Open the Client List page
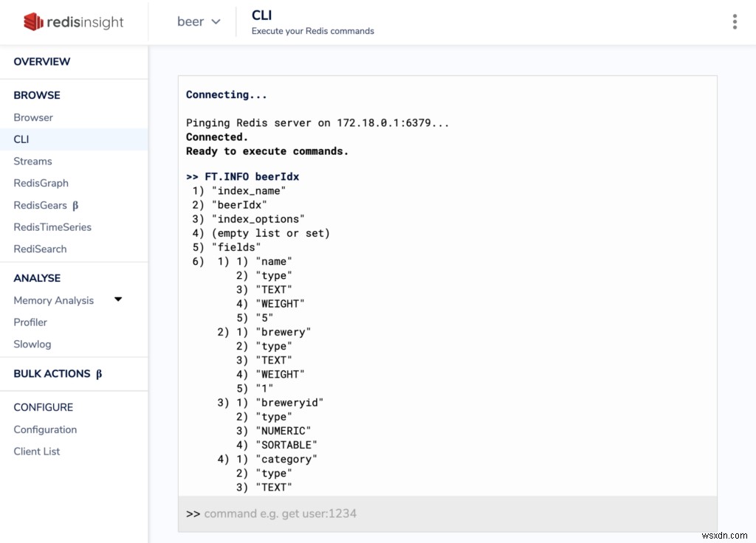The width and height of the screenshot is (756, 543). click(36, 452)
